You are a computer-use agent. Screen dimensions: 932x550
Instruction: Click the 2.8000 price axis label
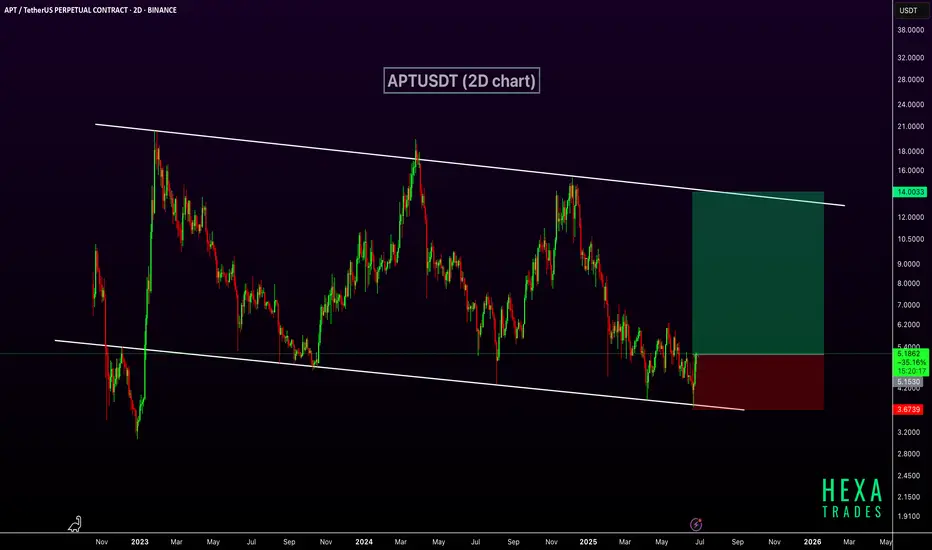pyautogui.click(x=911, y=454)
